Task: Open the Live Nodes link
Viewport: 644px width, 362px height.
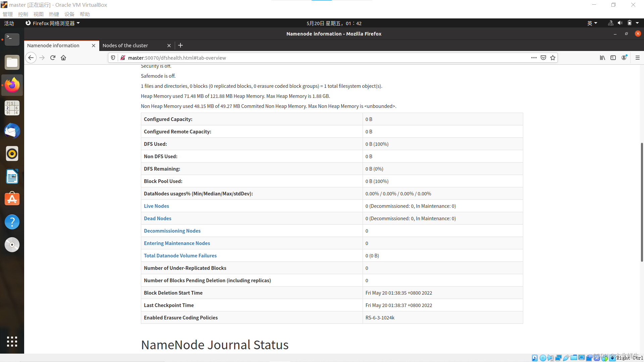Action: (156, 206)
